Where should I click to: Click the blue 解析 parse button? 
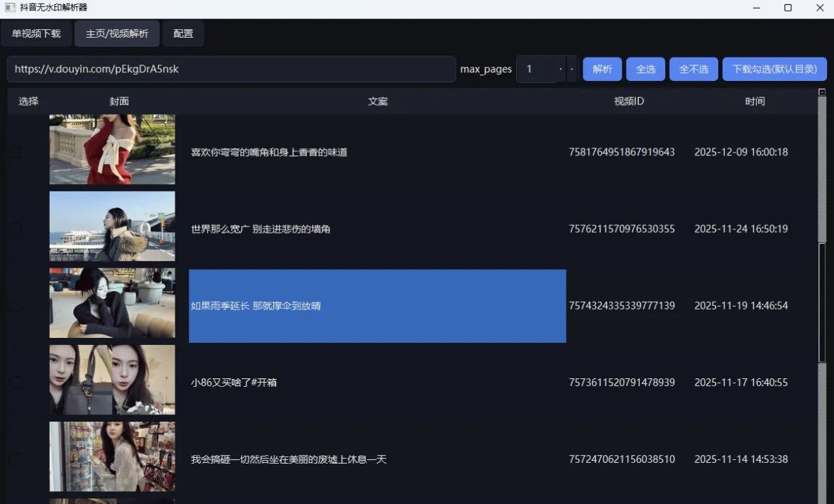pos(602,69)
